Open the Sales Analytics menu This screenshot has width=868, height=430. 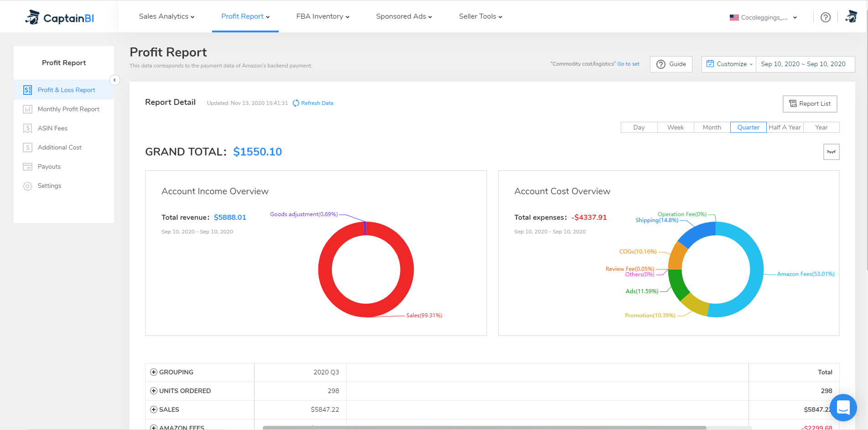tap(166, 16)
